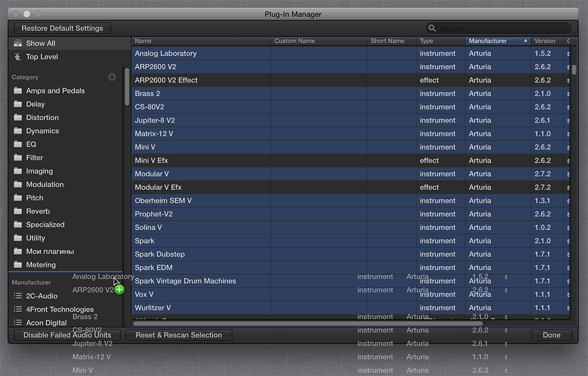This screenshot has width=588, height=376.
Task: Add a new category with plus icon
Action: [112, 77]
